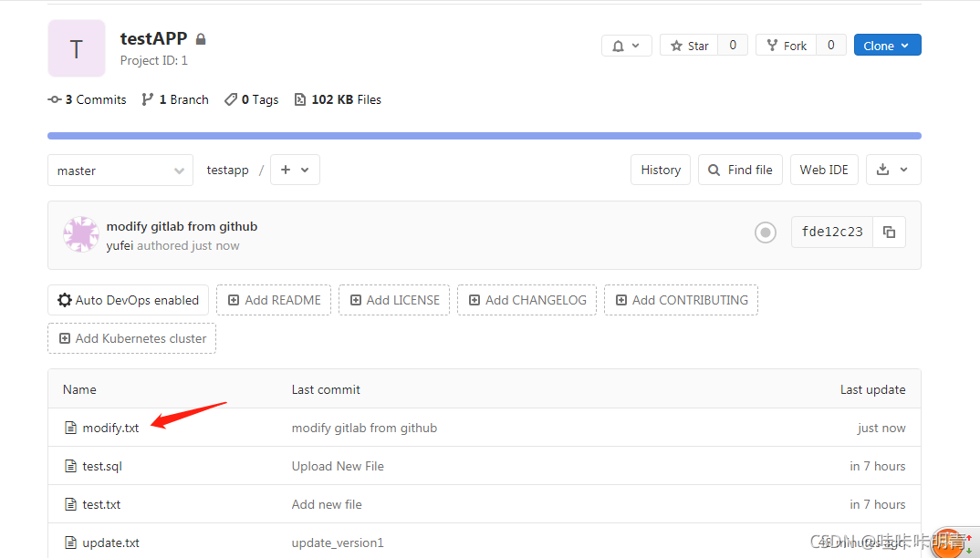Open the test.txt file
Viewport: 980px width, 558px height.
coord(101,504)
